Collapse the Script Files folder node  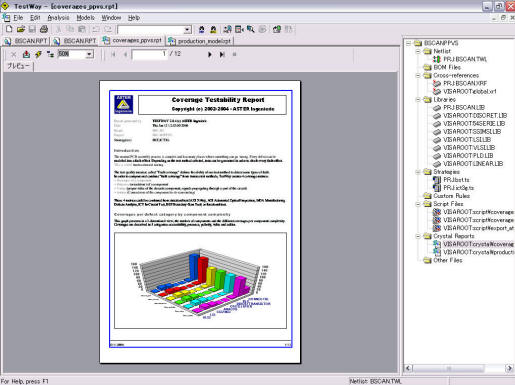[x=418, y=204]
